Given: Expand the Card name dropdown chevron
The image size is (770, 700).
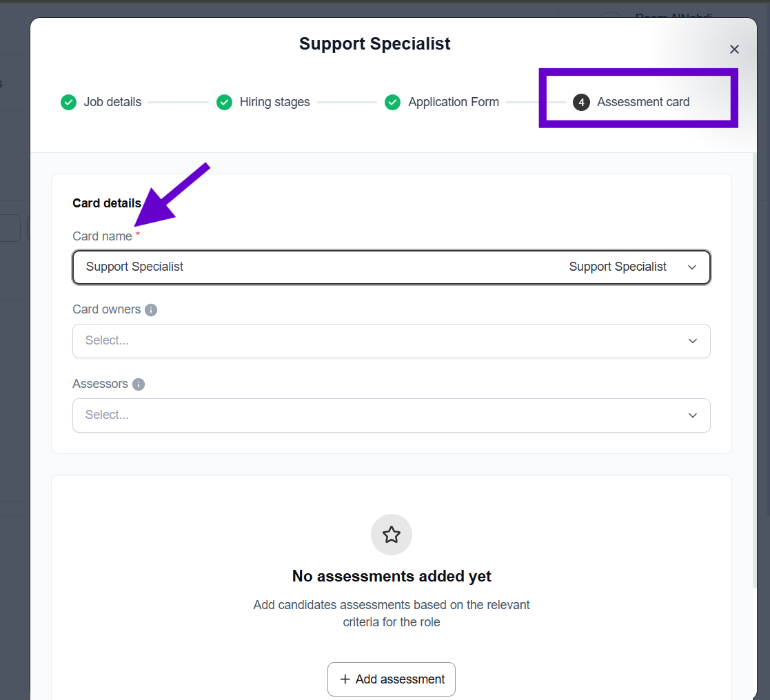Looking at the screenshot, I should click(692, 267).
